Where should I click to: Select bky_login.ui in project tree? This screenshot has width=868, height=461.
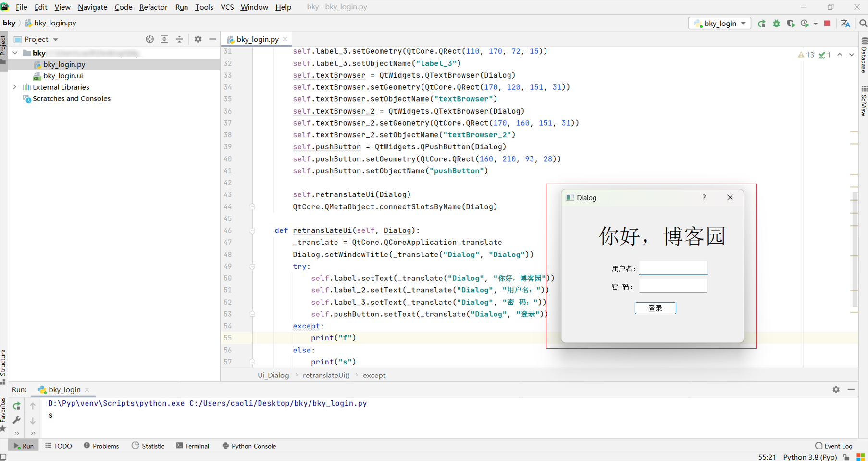[63, 76]
